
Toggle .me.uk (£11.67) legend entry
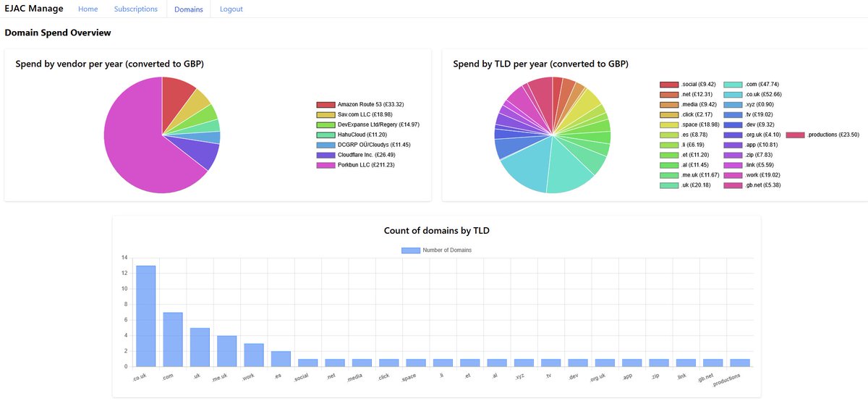[690, 176]
